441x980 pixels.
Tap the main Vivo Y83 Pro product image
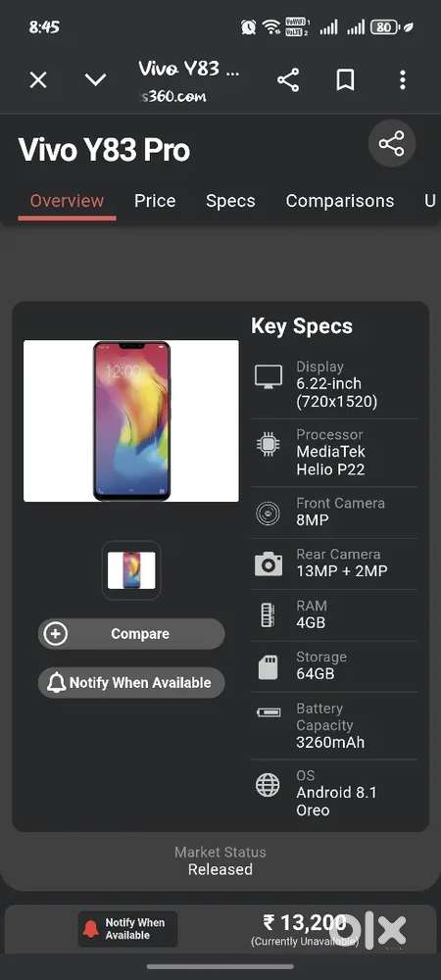click(x=131, y=420)
